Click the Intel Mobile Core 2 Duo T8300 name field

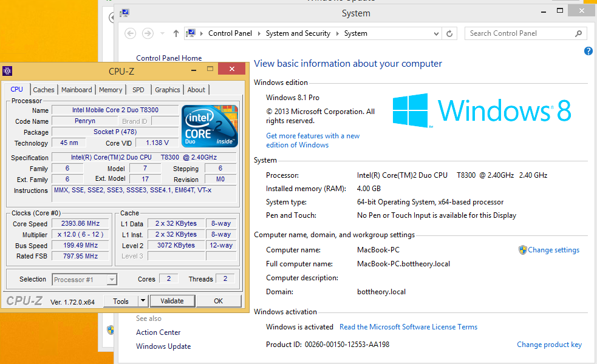click(115, 110)
